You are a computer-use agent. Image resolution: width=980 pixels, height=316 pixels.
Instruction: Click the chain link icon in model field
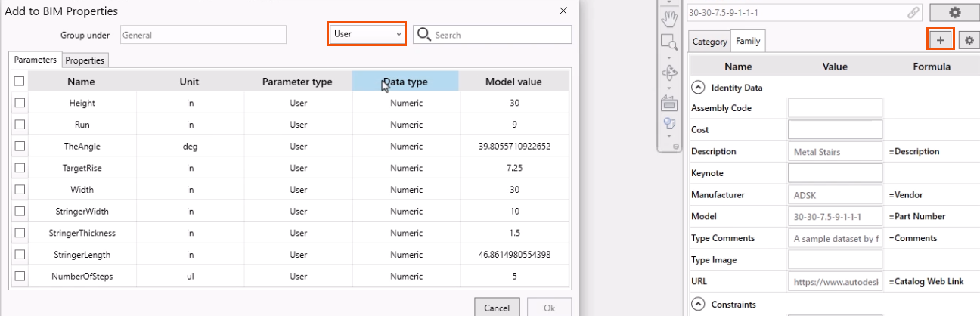coord(913,13)
